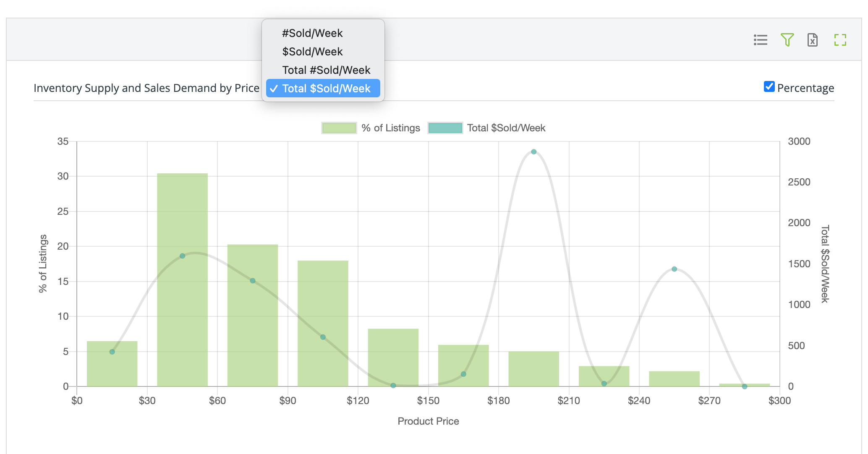Click the peak data point near $195
This screenshot has height=454, width=868.
pyautogui.click(x=533, y=152)
